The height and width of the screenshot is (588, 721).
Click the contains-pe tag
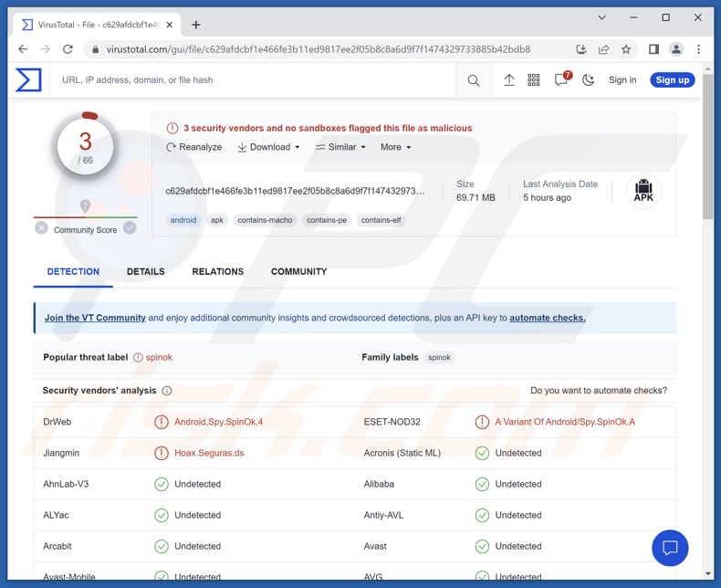[x=327, y=220]
